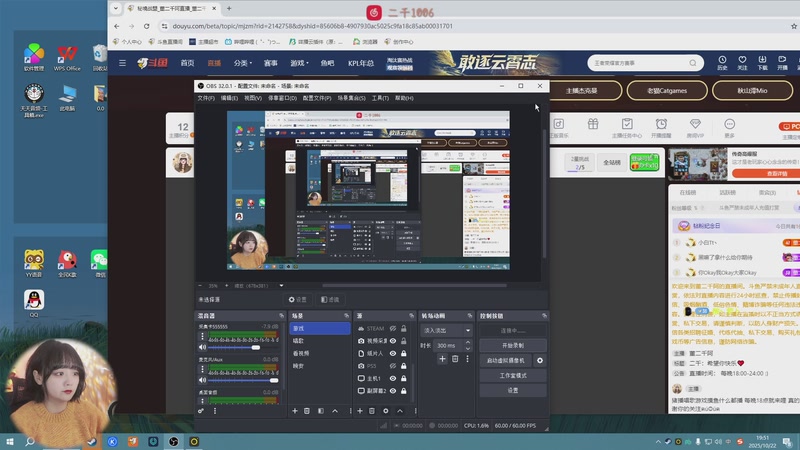
Task: Add a new source in OBS Sources panel
Action: click(360, 411)
